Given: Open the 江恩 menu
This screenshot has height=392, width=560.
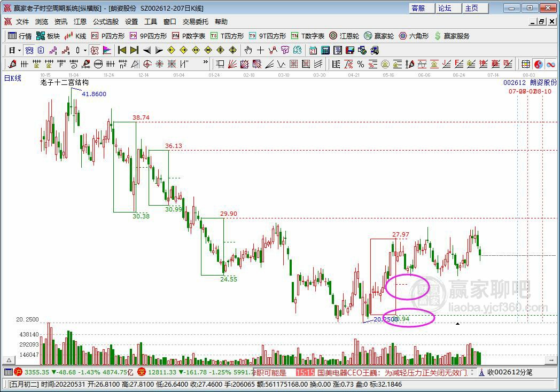Looking at the screenshot, I should (x=80, y=22).
